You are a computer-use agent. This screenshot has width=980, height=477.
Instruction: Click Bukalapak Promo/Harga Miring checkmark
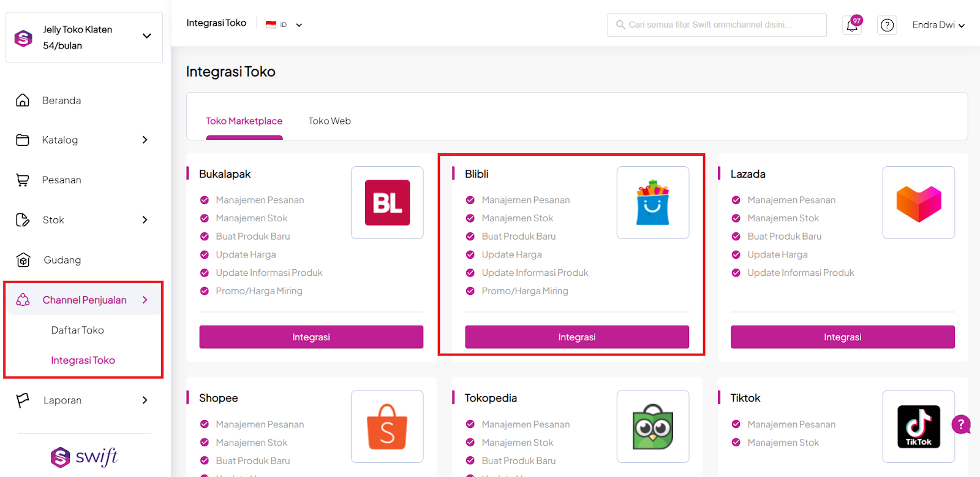coord(205,291)
